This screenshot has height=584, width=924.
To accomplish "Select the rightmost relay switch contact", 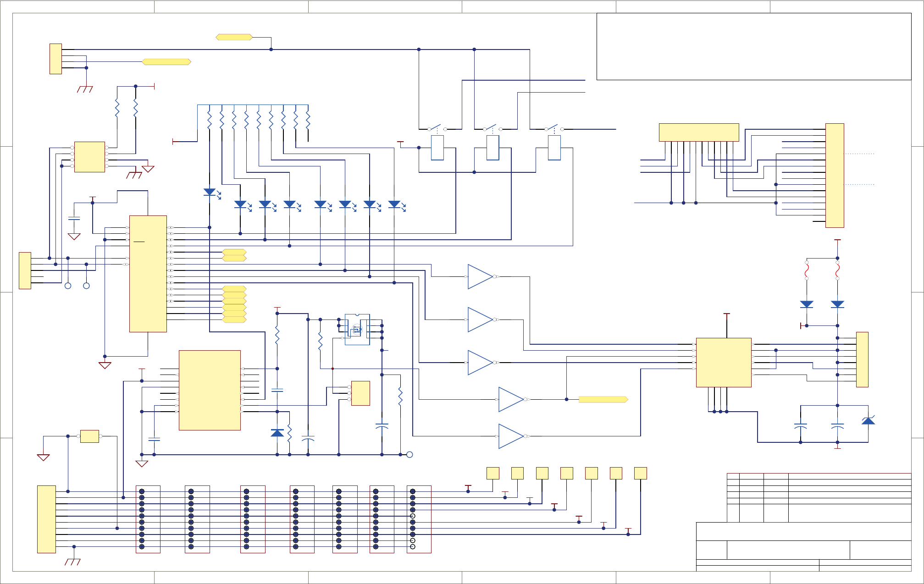I will tap(554, 128).
